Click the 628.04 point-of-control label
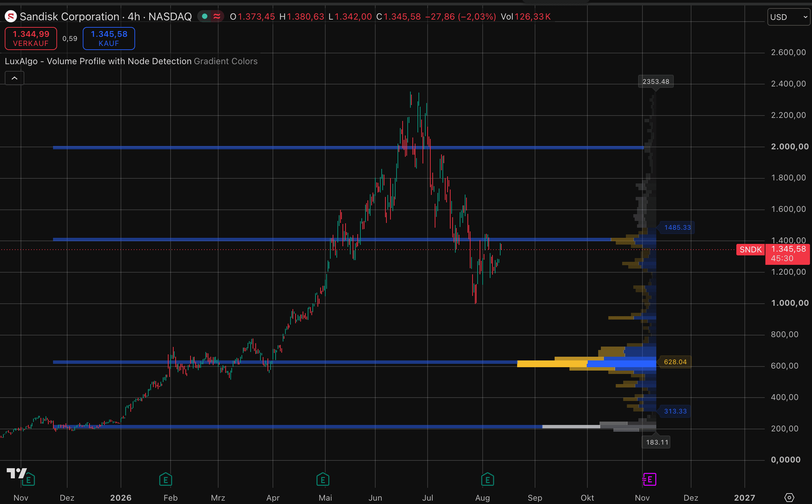The image size is (812, 504). (675, 362)
